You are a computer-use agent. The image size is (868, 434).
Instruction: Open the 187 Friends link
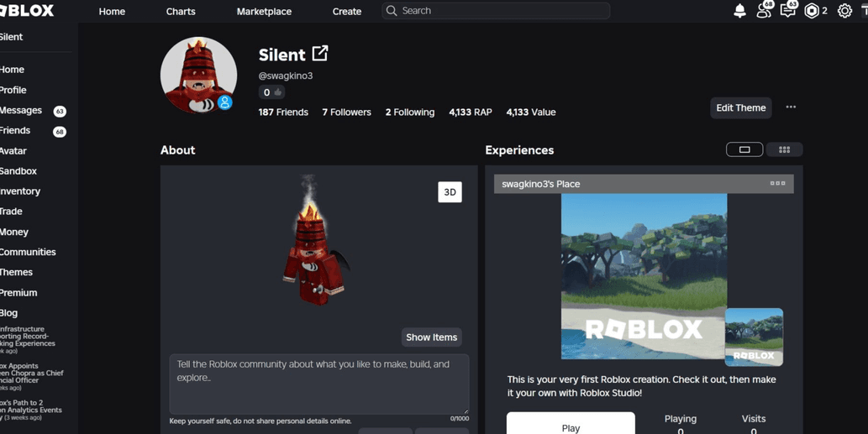(283, 112)
